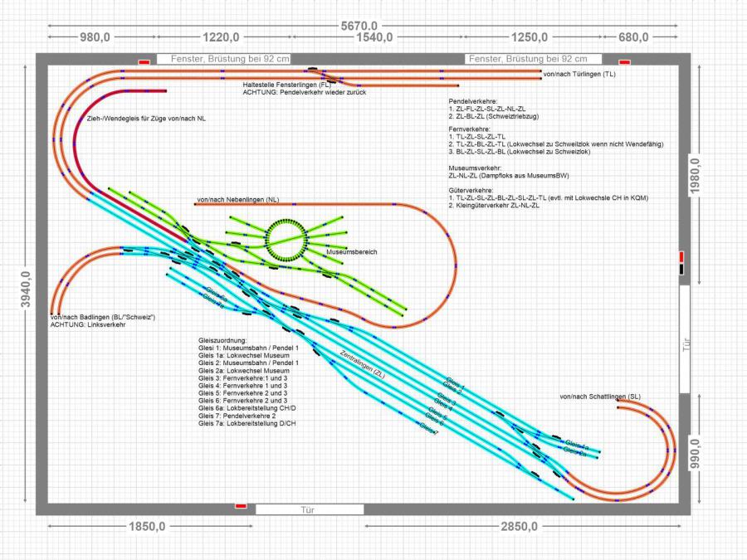Image resolution: width=747 pixels, height=560 pixels.
Task: Click the 'von/nach Nebenlingen (NL)' label
Action: 237,200
